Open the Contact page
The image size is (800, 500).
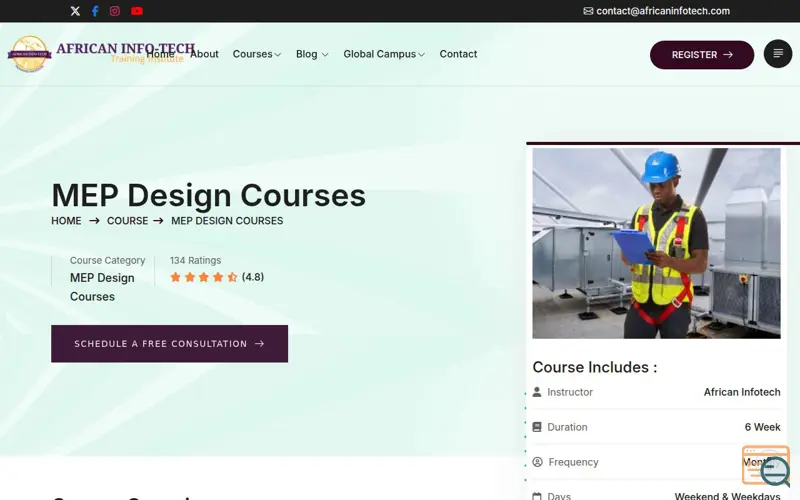click(x=458, y=54)
